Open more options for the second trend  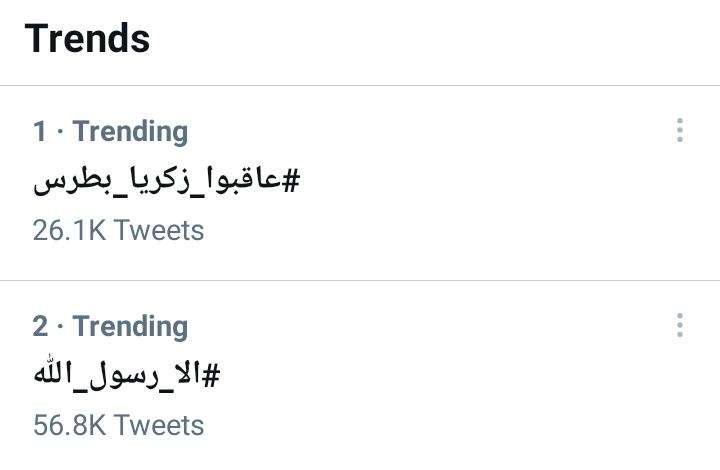(680, 325)
